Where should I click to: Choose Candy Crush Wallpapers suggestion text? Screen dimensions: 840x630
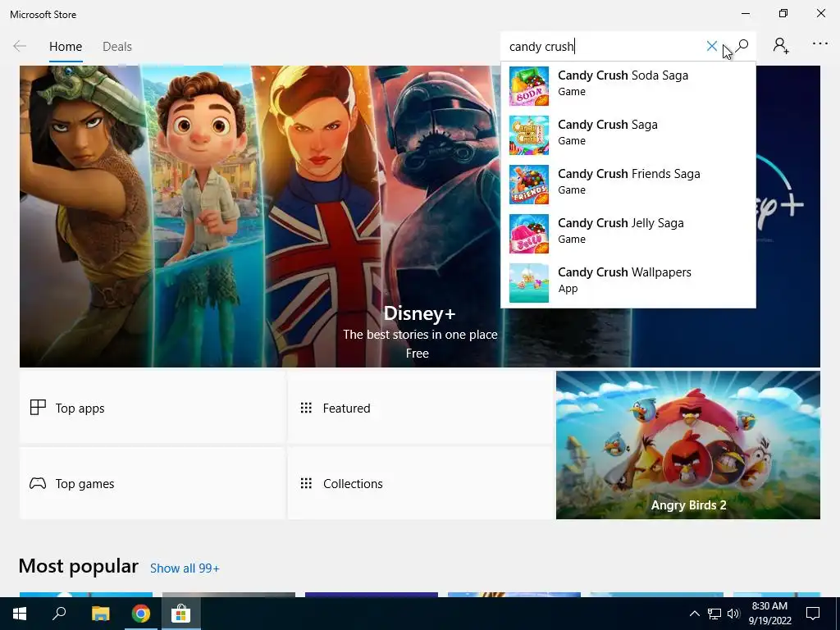(x=624, y=272)
